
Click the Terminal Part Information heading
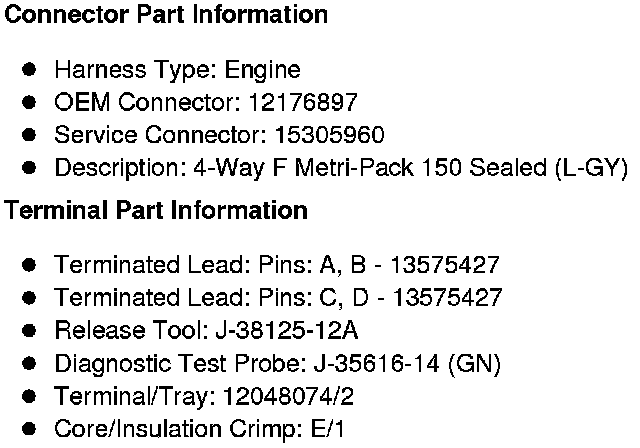click(156, 211)
